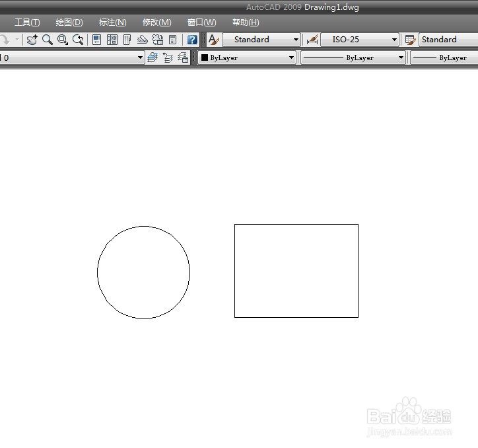The height and width of the screenshot is (448, 478).
Task: Open the Text Style manager icon
Action: coord(214,40)
